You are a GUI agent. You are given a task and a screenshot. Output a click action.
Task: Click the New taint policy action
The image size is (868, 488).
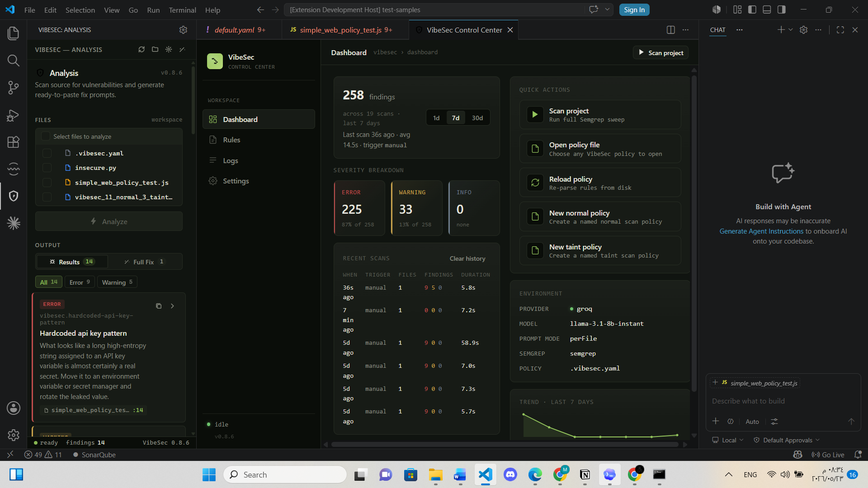pyautogui.click(x=600, y=250)
